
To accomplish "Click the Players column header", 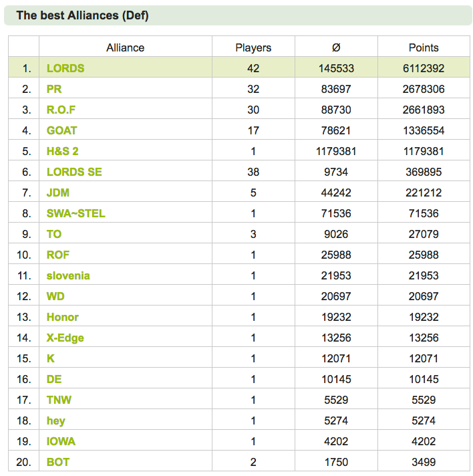I will (253, 47).
